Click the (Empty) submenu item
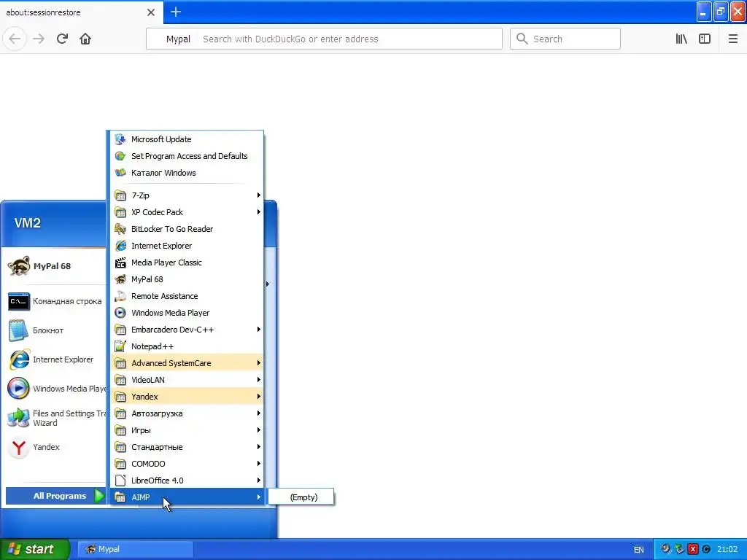Image resolution: width=747 pixels, height=560 pixels. [301, 497]
